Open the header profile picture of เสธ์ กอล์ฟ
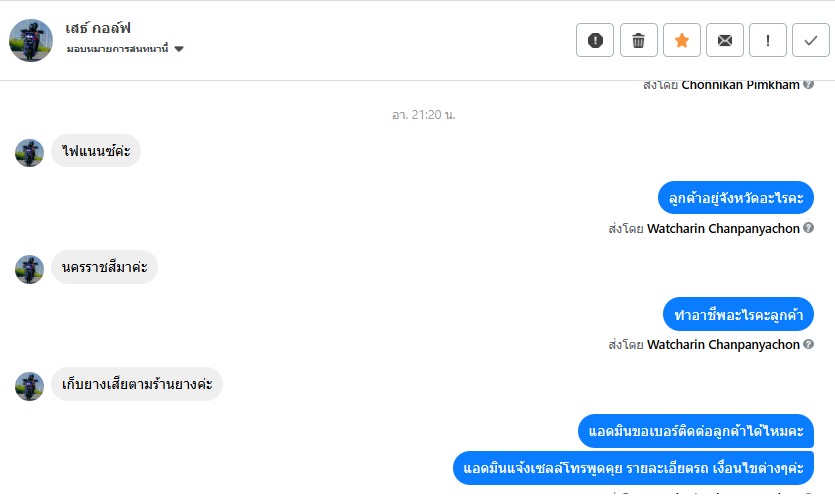The height and width of the screenshot is (501, 835). click(x=31, y=40)
